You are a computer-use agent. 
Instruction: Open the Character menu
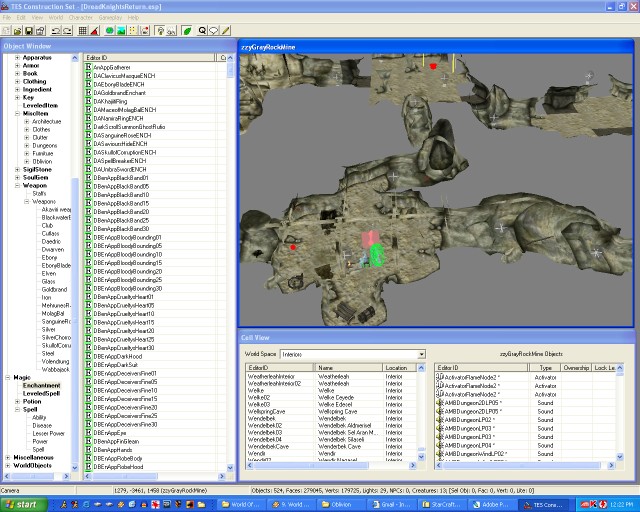[80, 18]
